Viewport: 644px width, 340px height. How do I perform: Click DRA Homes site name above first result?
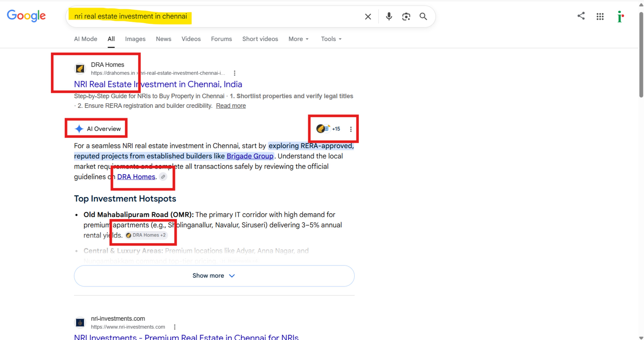(x=108, y=65)
